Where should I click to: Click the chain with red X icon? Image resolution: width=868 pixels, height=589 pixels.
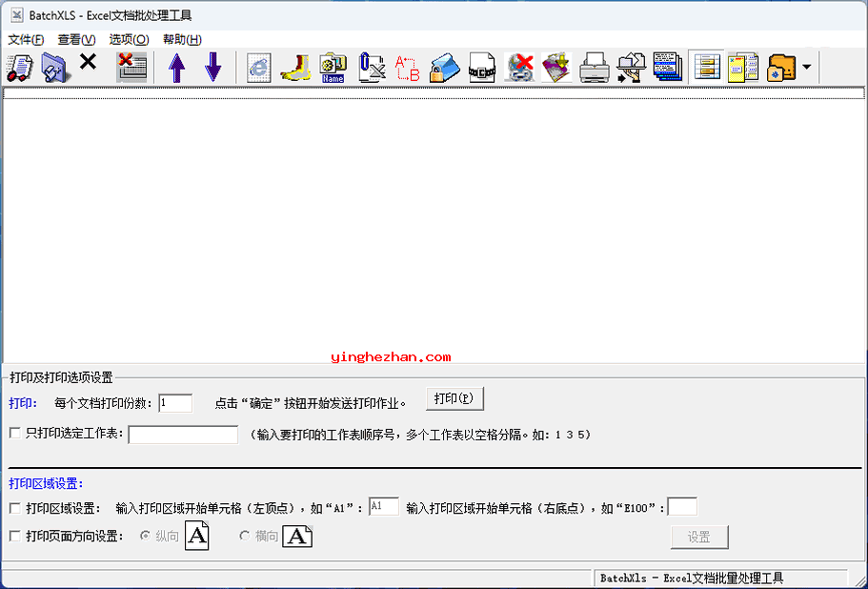519,68
